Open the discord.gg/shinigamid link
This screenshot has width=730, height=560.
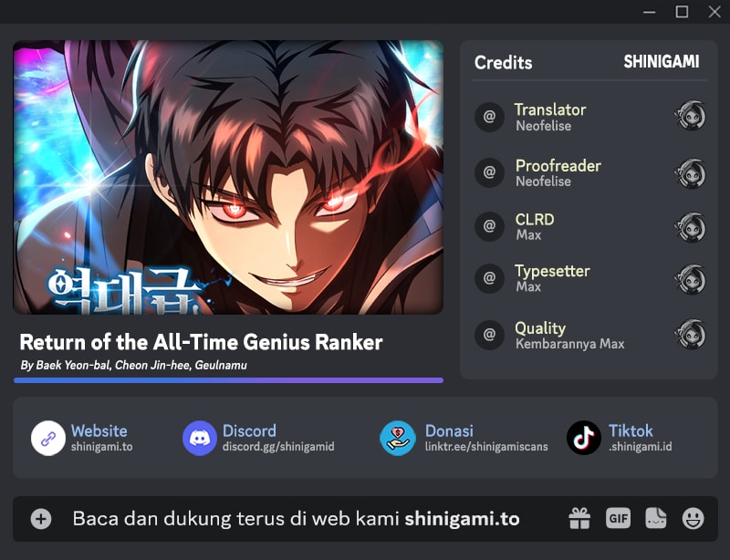[x=278, y=446]
